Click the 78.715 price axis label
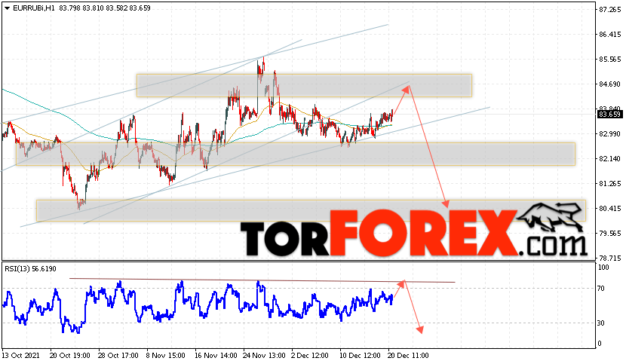The image size is (626, 364). click(610, 258)
